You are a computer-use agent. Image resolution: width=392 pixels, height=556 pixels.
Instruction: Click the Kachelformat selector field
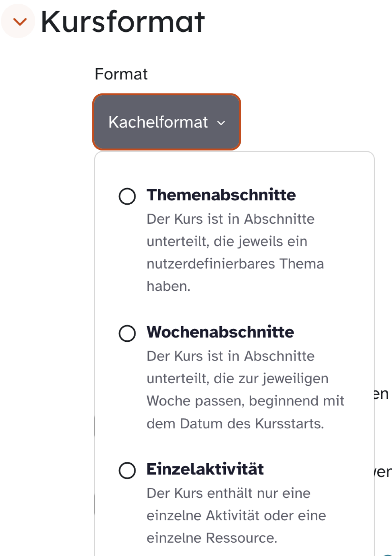167,121
